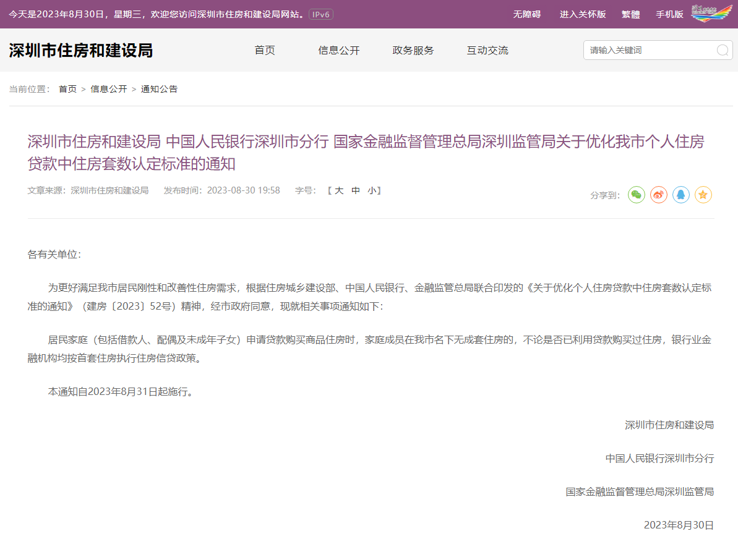Share article to WeChat
The height and width of the screenshot is (560, 738).
pyautogui.click(x=637, y=195)
